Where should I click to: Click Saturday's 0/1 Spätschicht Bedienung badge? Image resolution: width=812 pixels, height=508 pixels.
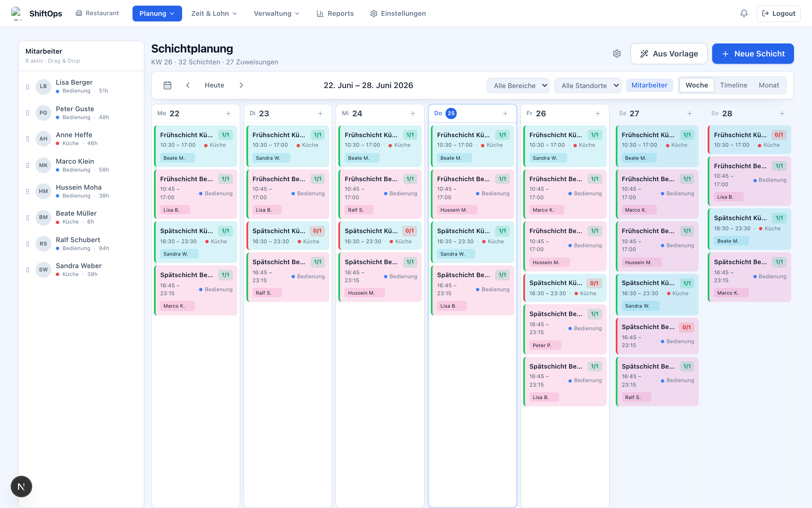click(x=687, y=327)
